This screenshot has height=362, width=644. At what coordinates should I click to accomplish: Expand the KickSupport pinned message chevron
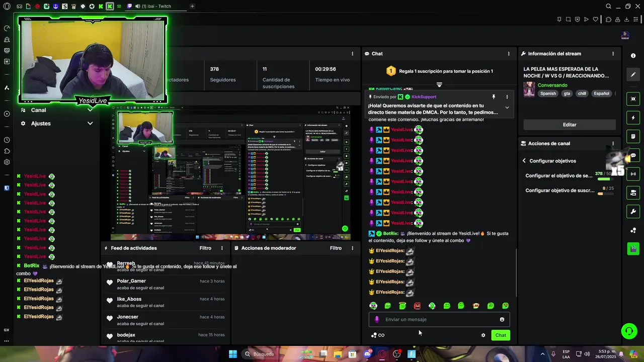(x=507, y=108)
